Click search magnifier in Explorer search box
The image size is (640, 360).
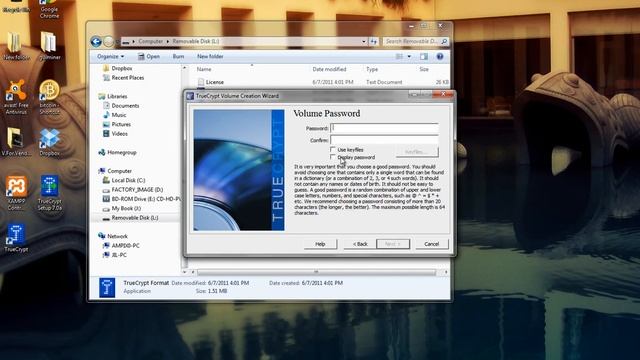coord(444,41)
